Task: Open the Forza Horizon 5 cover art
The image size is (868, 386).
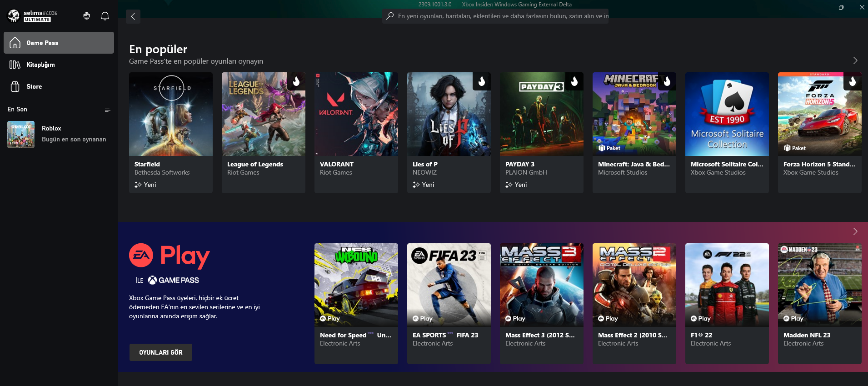Action: pos(820,114)
